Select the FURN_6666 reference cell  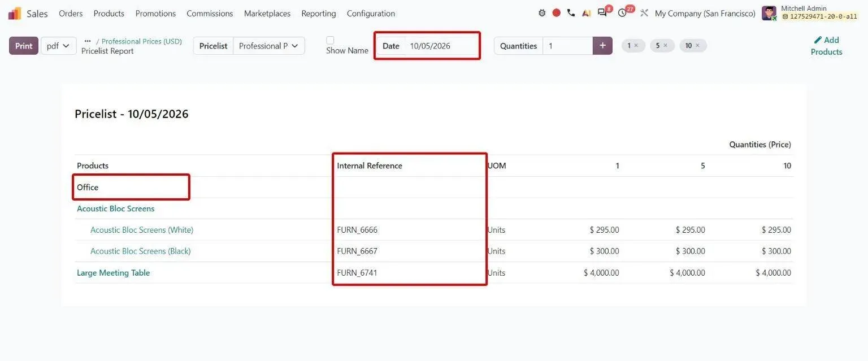[x=357, y=230]
